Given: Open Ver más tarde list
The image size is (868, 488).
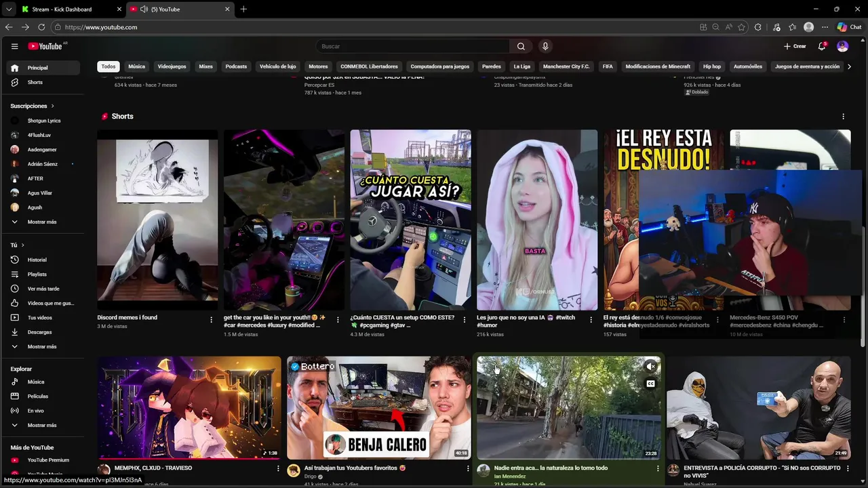Looking at the screenshot, I should 44,289.
